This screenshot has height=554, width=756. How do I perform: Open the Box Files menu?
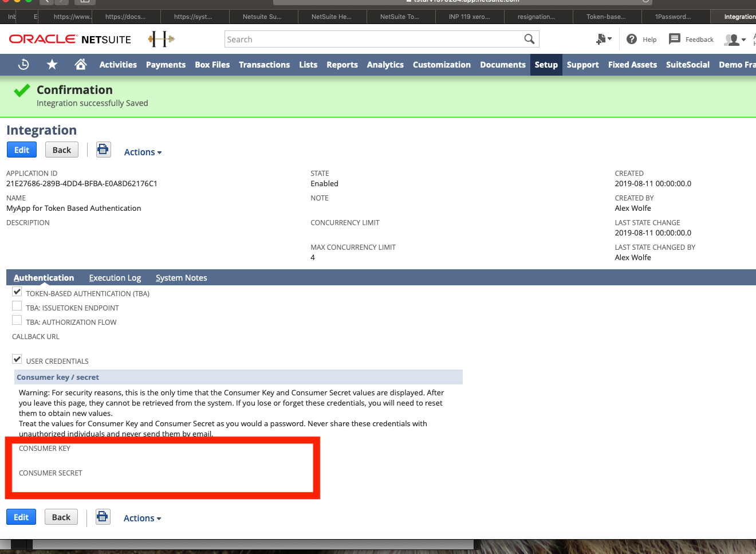coord(212,65)
